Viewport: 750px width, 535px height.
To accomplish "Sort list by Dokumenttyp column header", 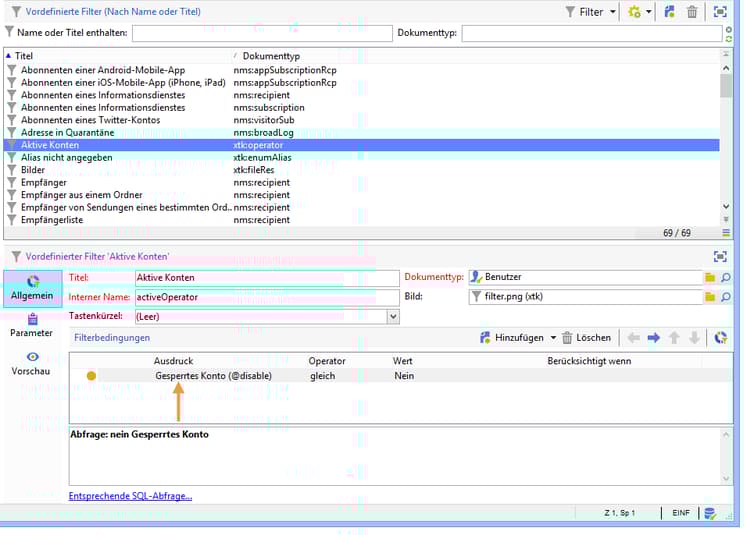I will click(271, 56).
